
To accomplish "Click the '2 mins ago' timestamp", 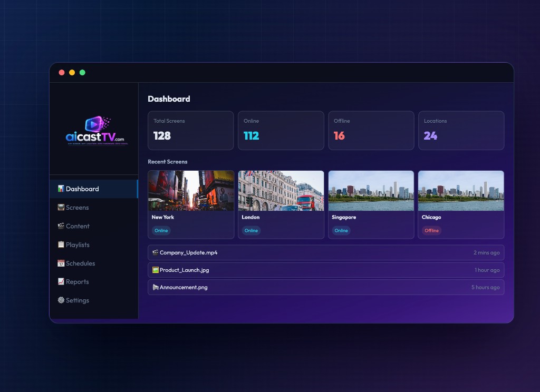I will click(486, 252).
